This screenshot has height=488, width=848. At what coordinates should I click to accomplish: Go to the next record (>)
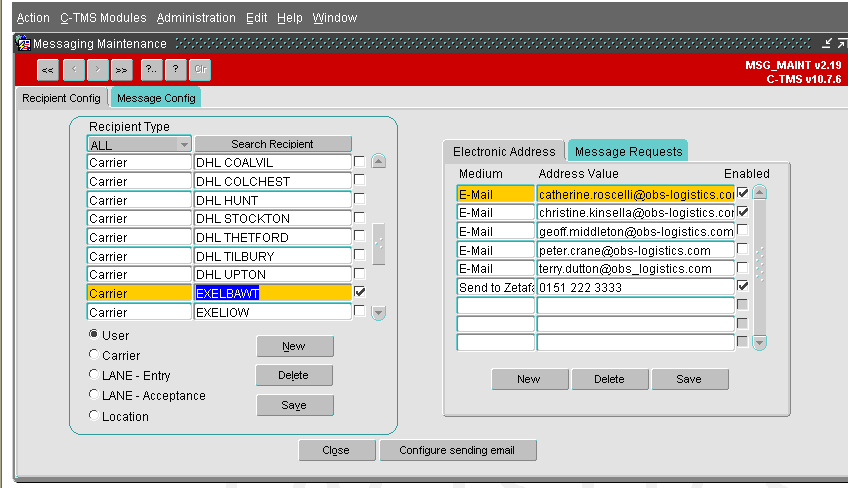(97, 70)
